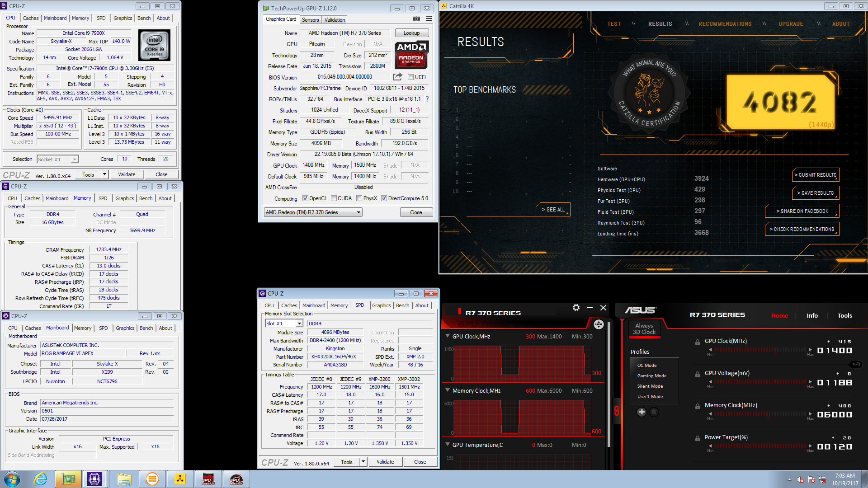Click SAVE RESULTS in Catzilla
868x488 pixels.
(x=816, y=193)
